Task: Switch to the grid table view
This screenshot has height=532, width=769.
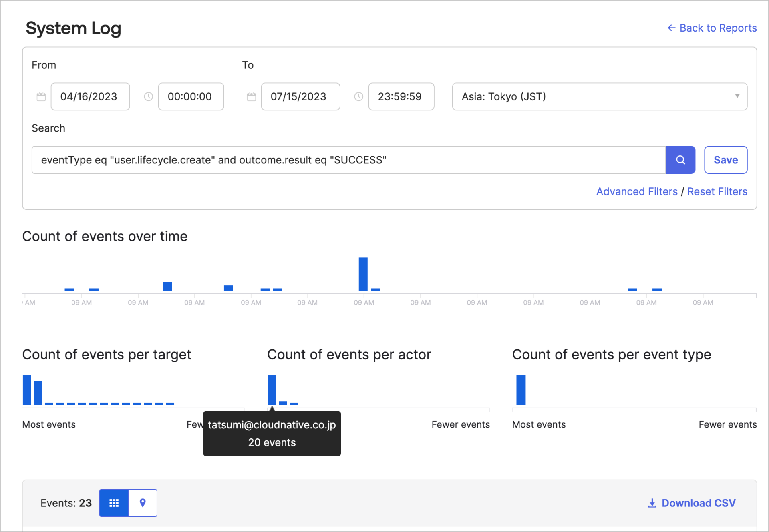Action: pyautogui.click(x=114, y=503)
